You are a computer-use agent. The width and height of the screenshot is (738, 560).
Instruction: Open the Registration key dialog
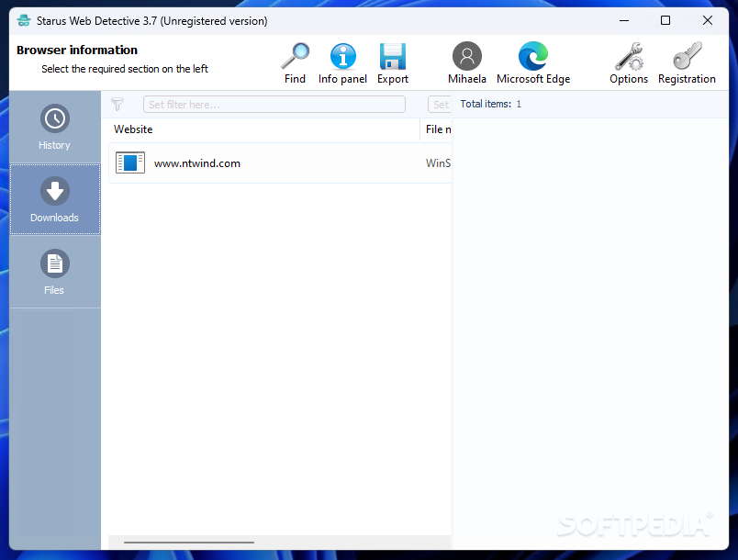coord(687,63)
